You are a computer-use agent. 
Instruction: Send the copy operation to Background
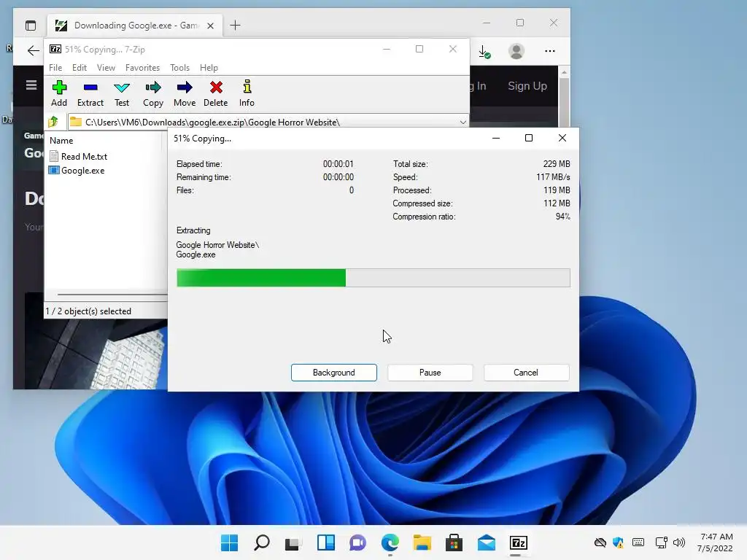[334, 373]
